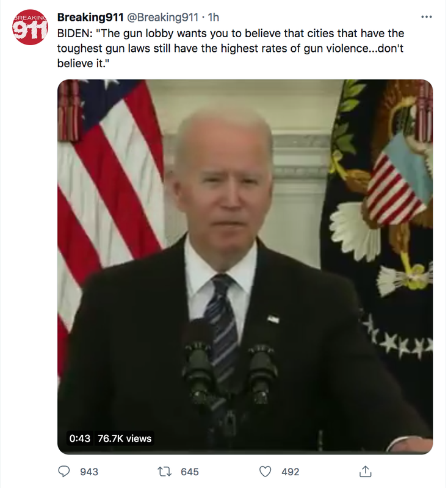Click the video progress bar at the video's bottom edge

245,453
